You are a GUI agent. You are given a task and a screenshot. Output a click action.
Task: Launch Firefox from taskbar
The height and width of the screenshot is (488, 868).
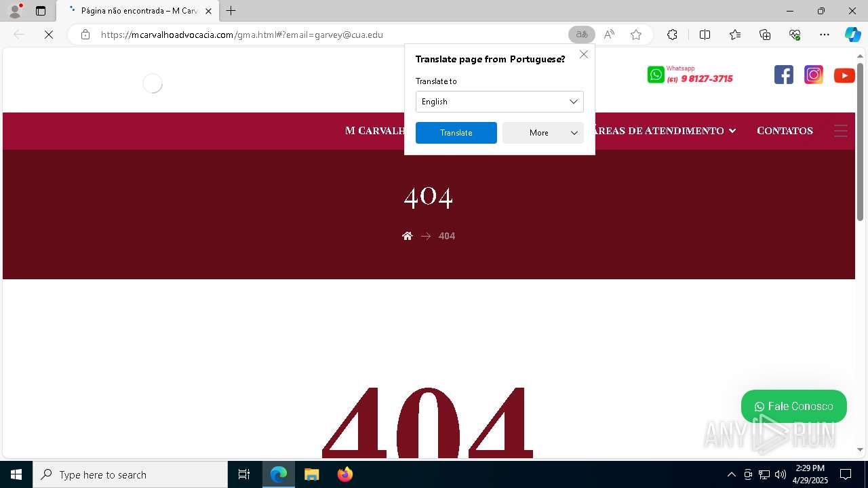(344, 474)
